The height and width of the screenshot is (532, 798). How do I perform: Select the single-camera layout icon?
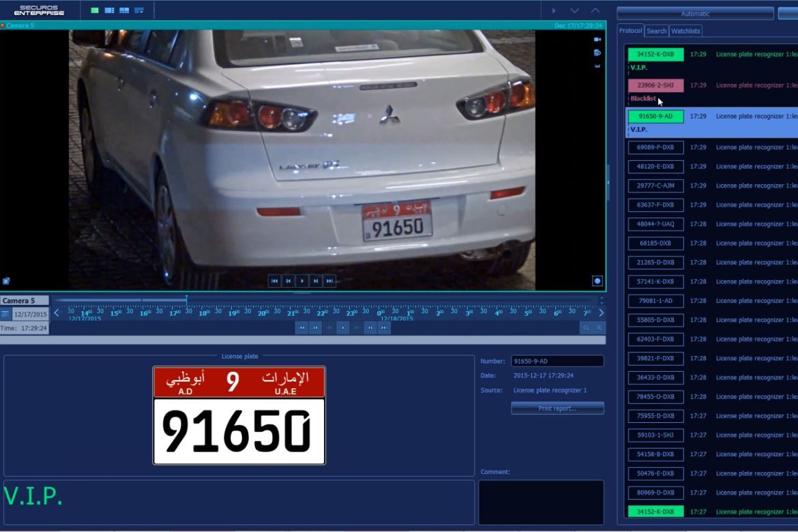coord(94,10)
